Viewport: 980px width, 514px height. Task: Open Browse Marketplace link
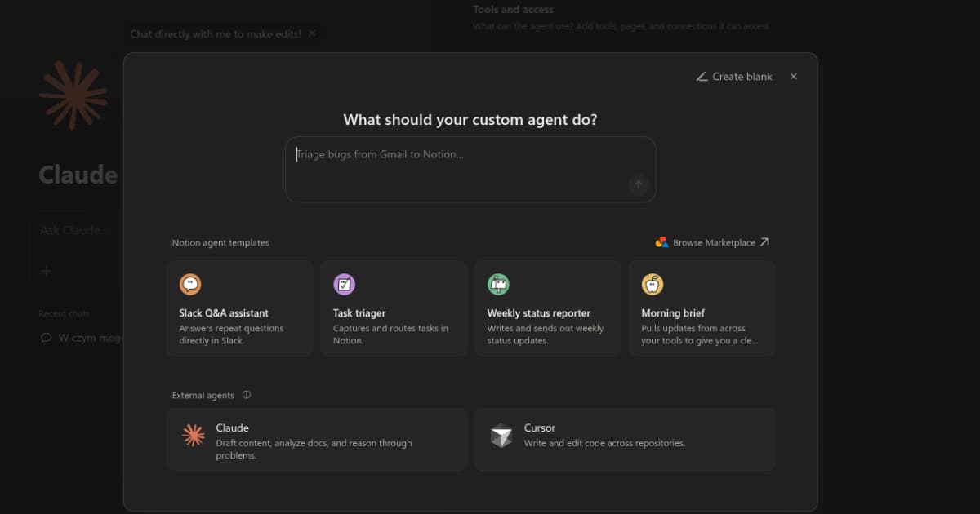click(x=712, y=242)
